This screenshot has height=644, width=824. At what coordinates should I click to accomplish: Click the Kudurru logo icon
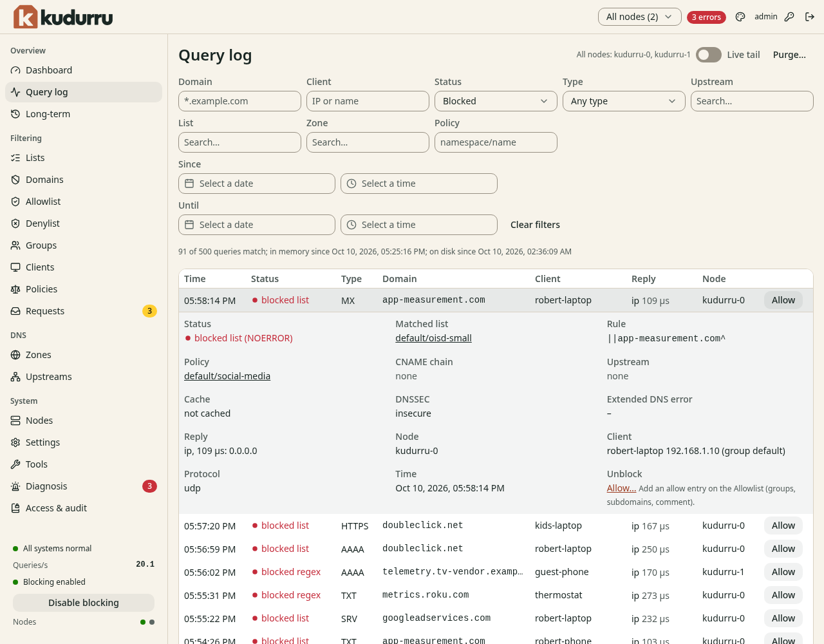26,17
